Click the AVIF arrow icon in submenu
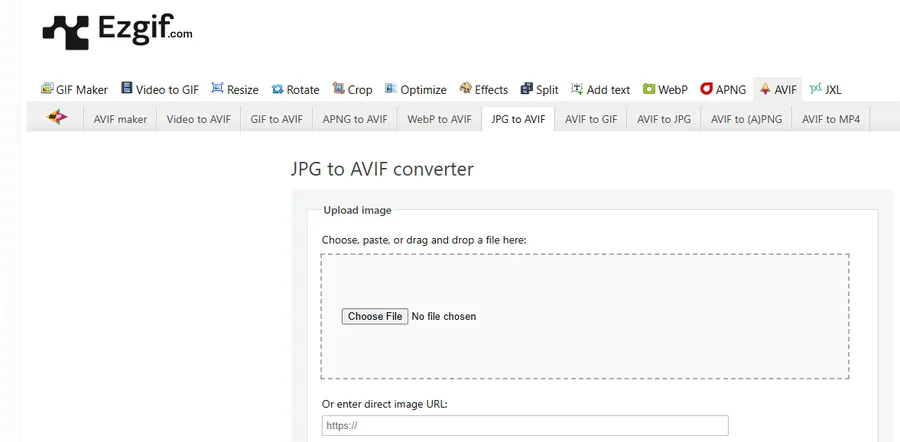The image size is (900, 442). tap(58, 119)
